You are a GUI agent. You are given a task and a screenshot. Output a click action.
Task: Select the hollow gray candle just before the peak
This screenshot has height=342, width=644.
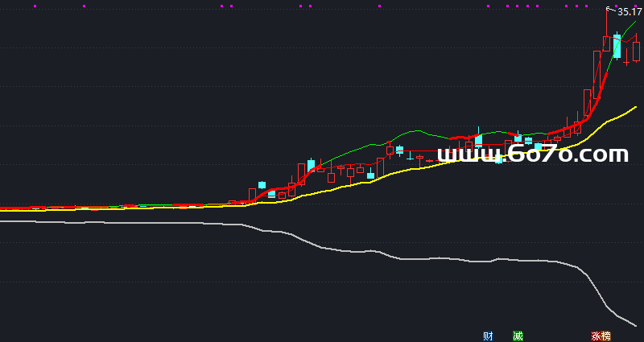(598, 67)
